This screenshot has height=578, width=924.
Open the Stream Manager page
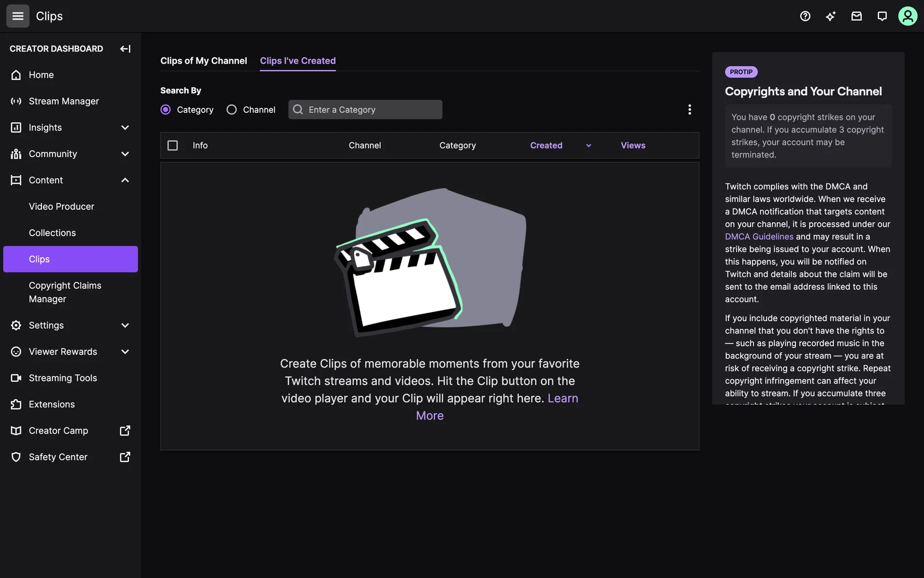[x=64, y=101]
